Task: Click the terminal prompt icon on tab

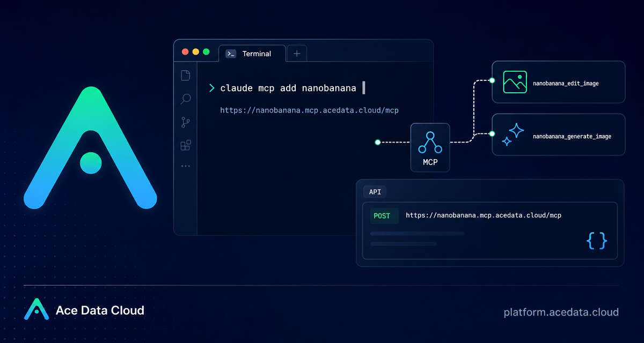Action: [x=231, y=54]
